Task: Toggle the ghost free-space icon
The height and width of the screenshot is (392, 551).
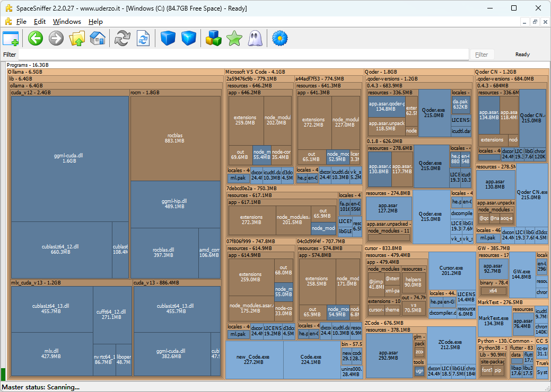Action: 255,38
